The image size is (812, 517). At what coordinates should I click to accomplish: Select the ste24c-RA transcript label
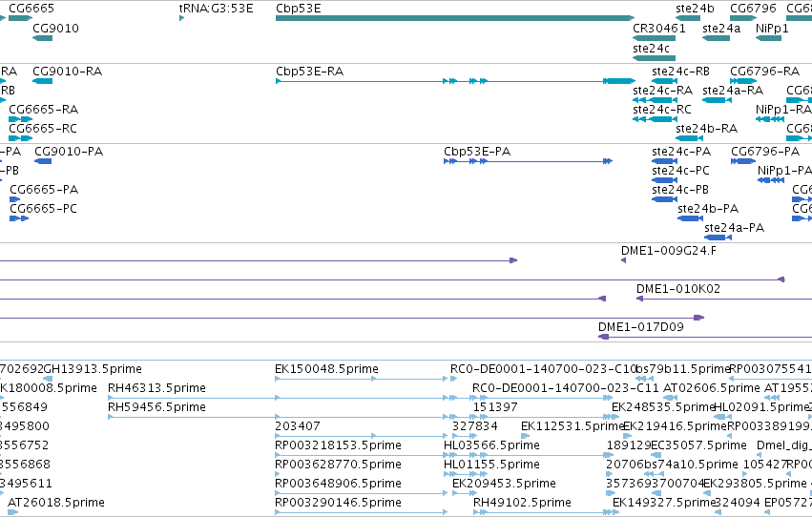tap(662, 91)
